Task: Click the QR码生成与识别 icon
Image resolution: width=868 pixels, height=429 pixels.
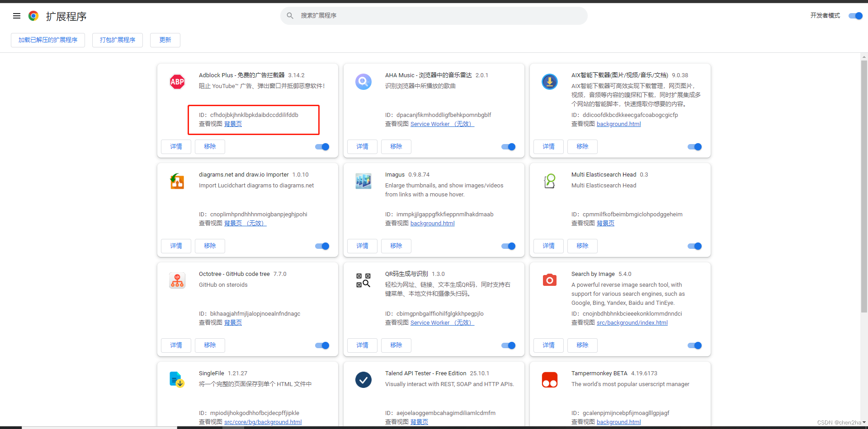Action: coord(363,280)
